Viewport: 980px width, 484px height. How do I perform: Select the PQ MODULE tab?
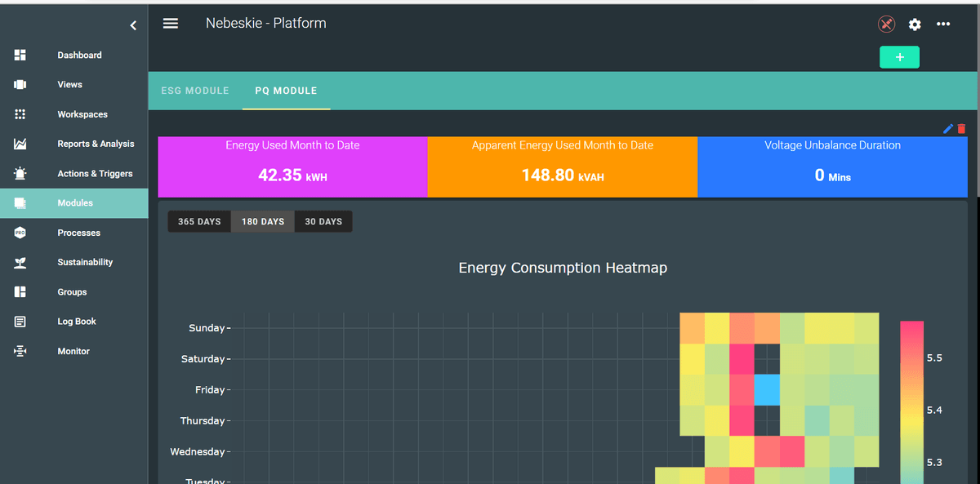(x=286, y=91)
